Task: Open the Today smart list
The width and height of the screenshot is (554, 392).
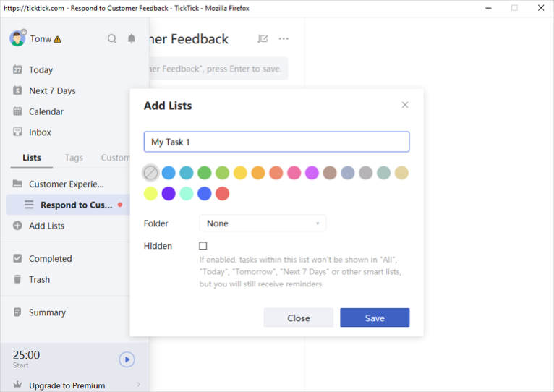Action: coord(41,70)
